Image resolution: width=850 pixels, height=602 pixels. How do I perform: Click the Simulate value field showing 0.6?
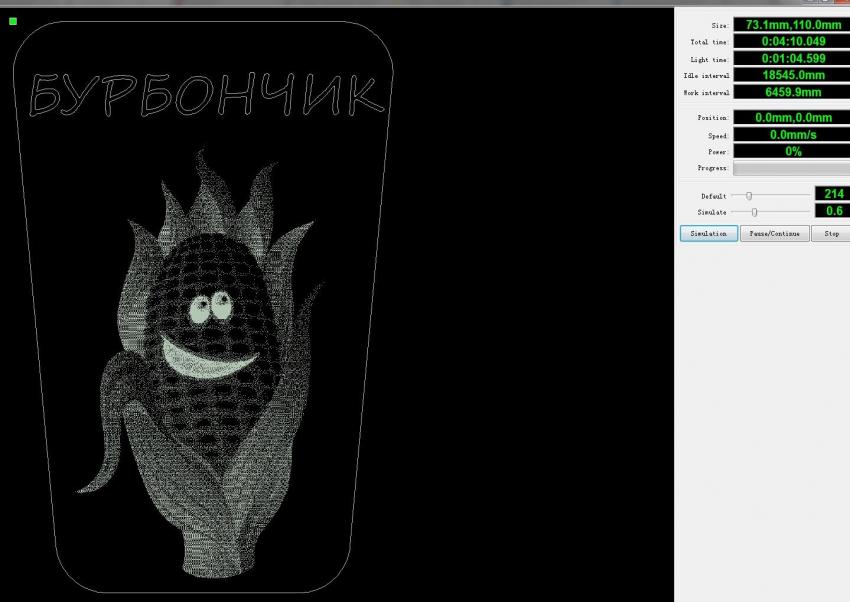tap(832, 211)
